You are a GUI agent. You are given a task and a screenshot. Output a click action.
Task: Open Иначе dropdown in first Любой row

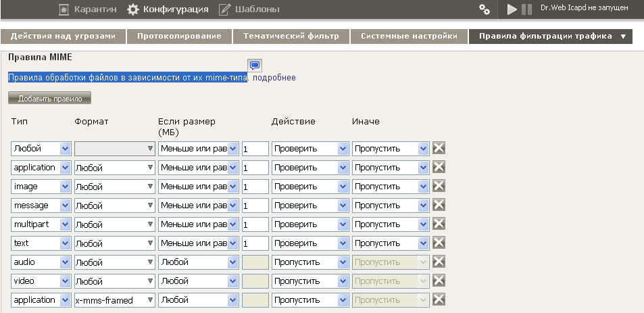point(391,149)
